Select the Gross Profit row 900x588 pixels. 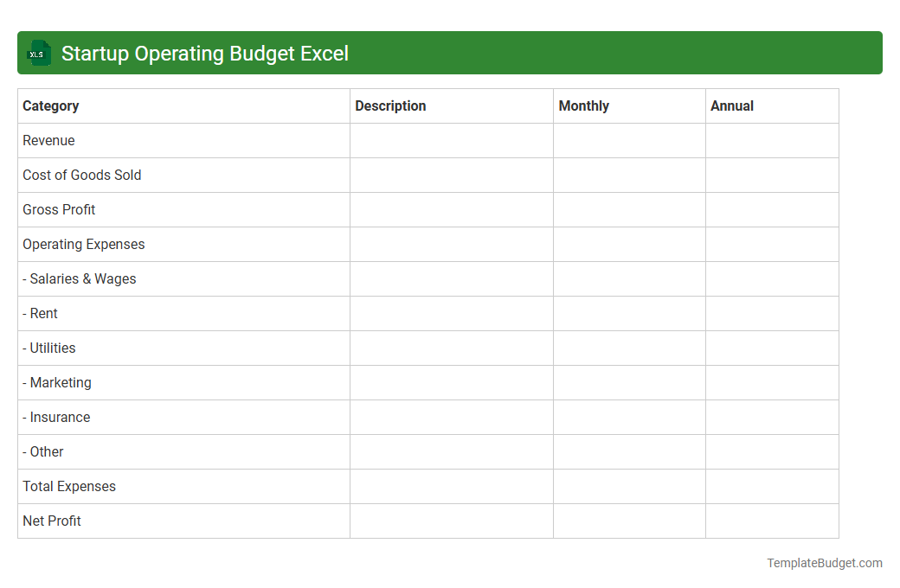click(x=59, y=209)
